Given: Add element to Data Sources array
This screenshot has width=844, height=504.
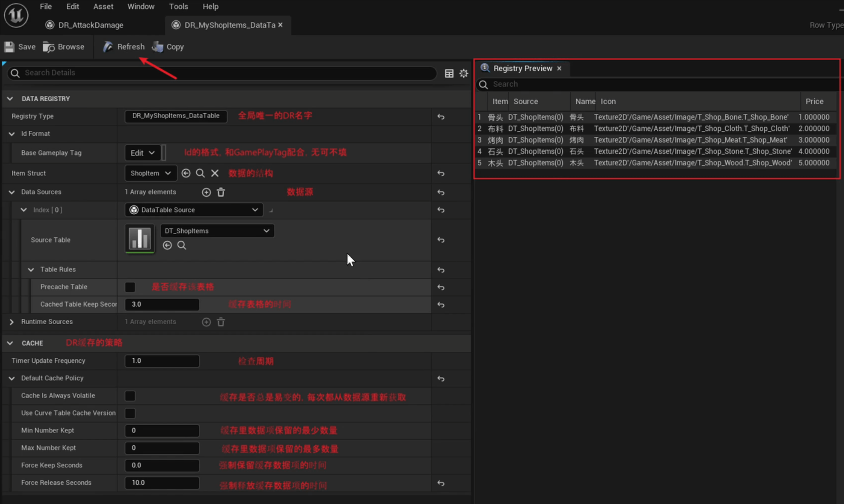Looking at the screenshot, I should point(206,192).
